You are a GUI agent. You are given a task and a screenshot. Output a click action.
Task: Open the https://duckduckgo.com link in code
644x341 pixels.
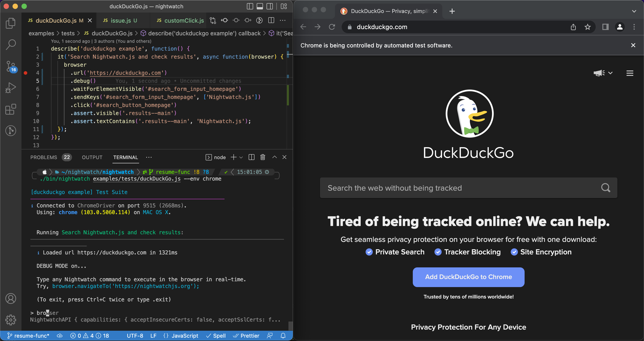[125, 73]
